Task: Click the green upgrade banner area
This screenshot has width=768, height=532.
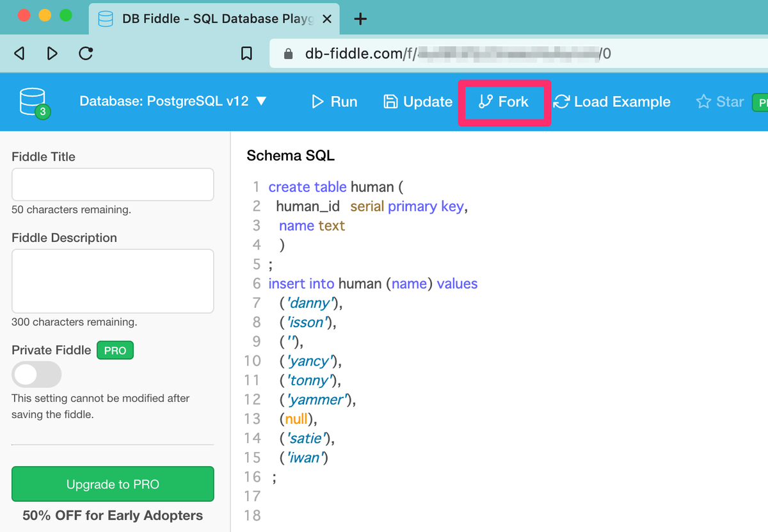Action: tap(112, 484)
